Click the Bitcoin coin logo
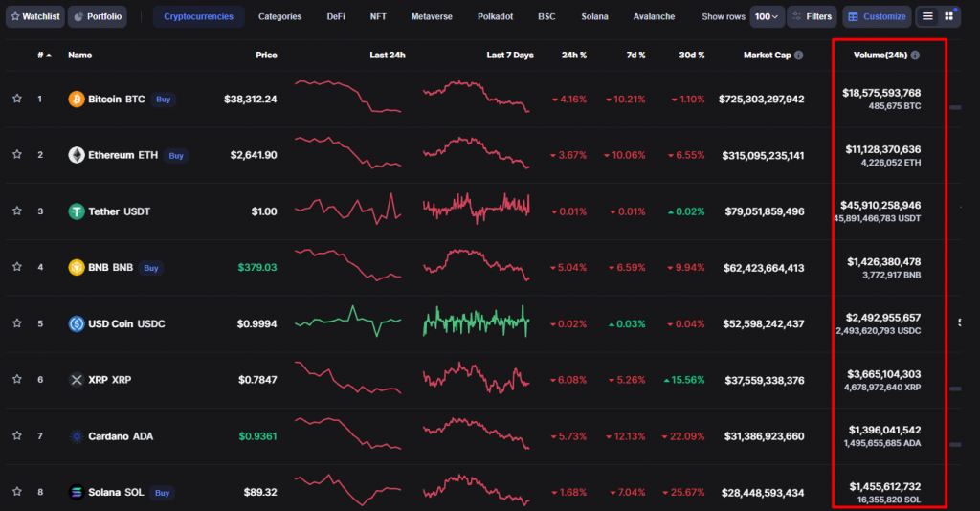This screenshot has width=980, height=511. 77,99
